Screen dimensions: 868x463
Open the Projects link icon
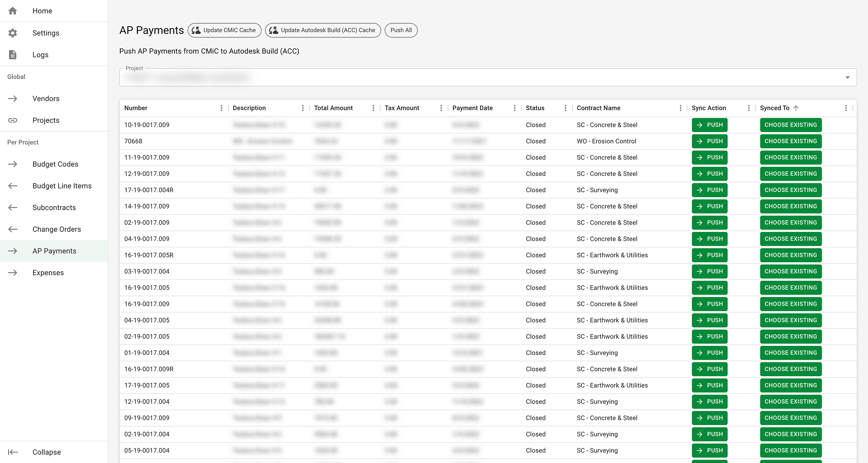coord(13,120)
